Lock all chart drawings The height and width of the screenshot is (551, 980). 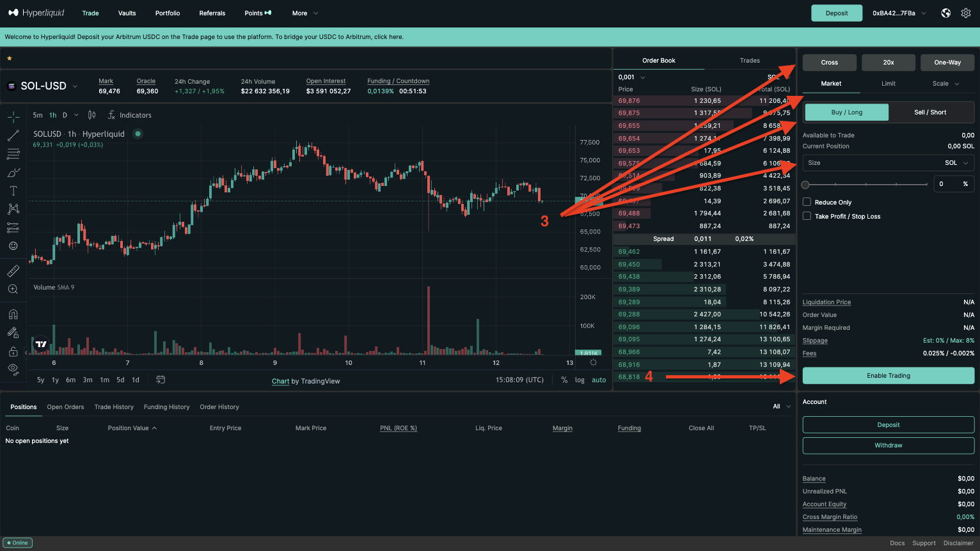click(13, 351)
